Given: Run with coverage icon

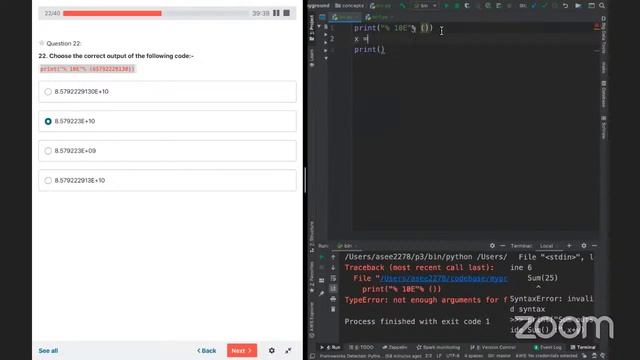Looking at the screenshot, I should (x=467, y=6).
